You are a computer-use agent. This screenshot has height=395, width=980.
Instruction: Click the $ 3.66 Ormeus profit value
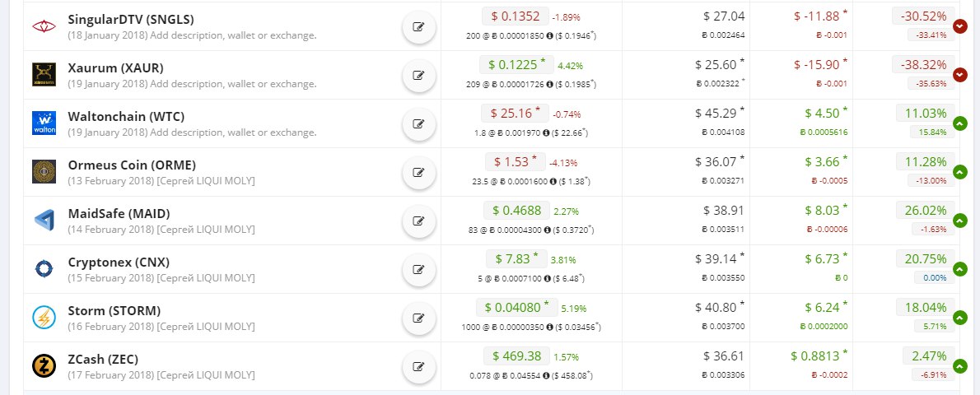click(x=826, y=162)
